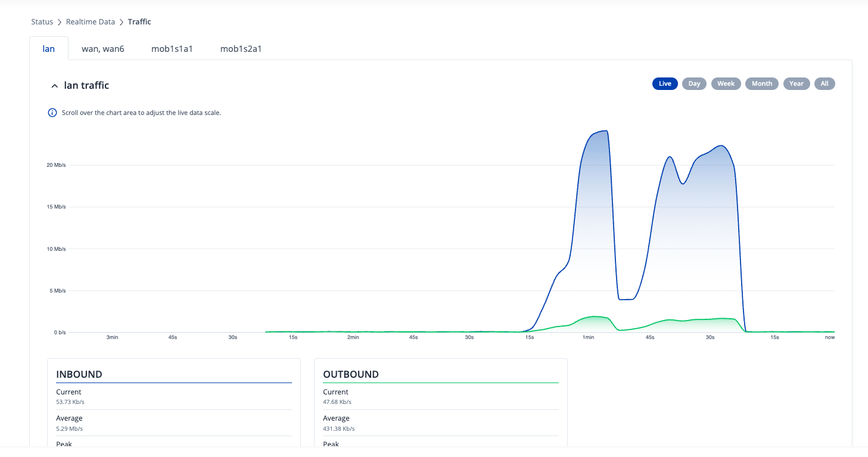Switch to the wan, wan6 tab
The image size is (868, 457).
[102, 49]
